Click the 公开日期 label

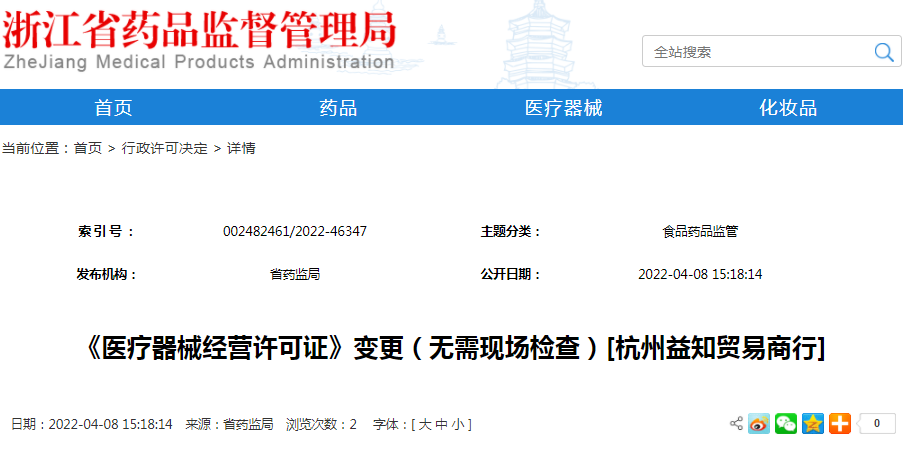point(511,274)
